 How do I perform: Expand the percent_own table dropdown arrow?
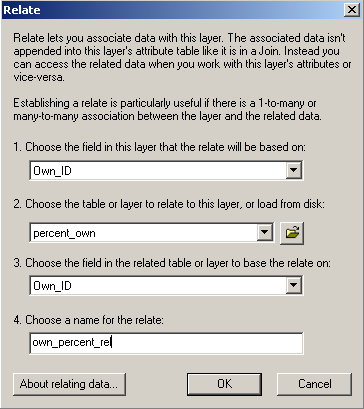pyautogui.click(x=265, y=233)
